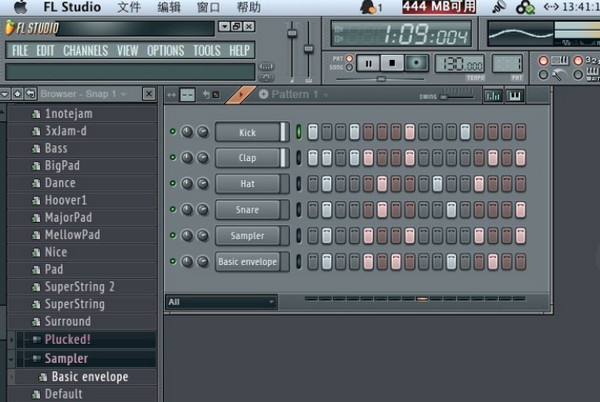The width and height of the screenshot is (600, 402).
Task: Click the Hat channel button
Action: click(x=248, y=184)
